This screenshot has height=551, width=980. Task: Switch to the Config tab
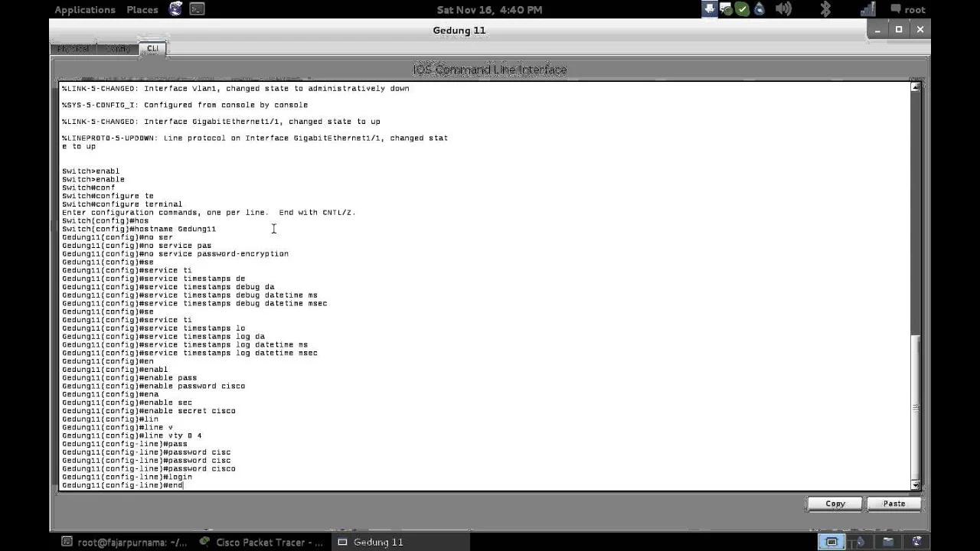pyautogui.click(x=118, y=48)
